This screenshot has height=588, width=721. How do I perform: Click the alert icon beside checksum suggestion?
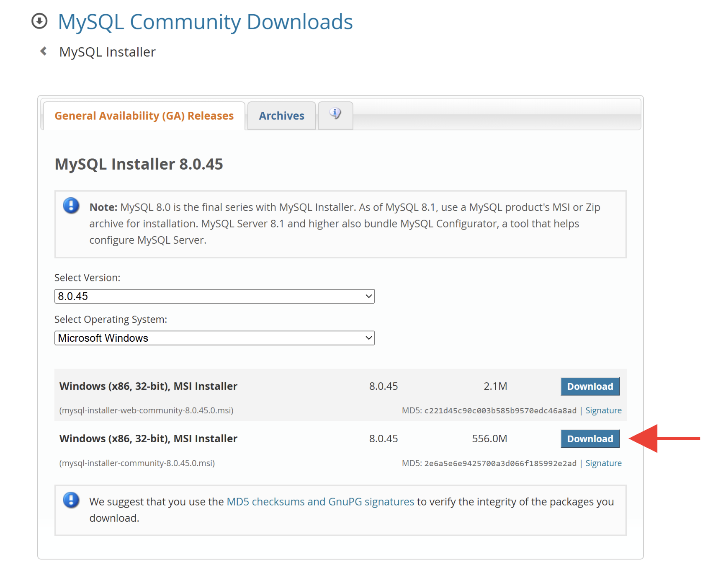(71, 500)
